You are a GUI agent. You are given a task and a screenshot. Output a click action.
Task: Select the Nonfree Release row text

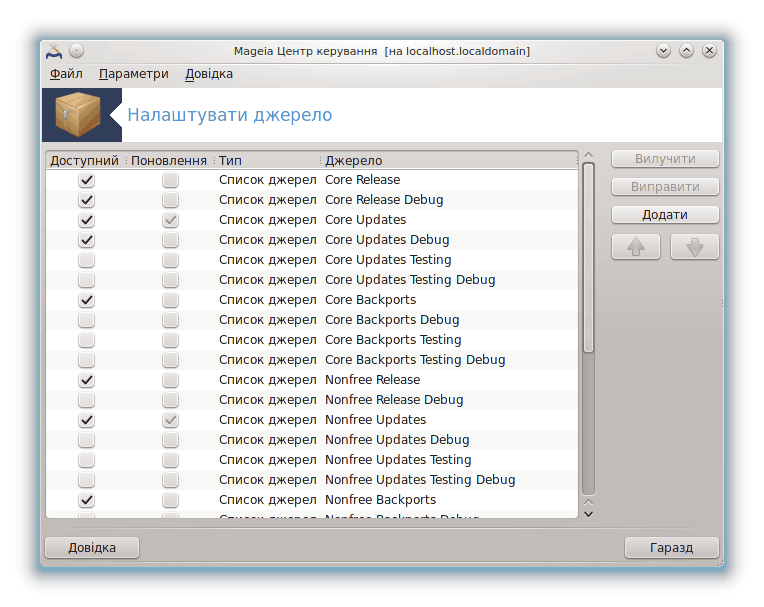tap(373, 379)
